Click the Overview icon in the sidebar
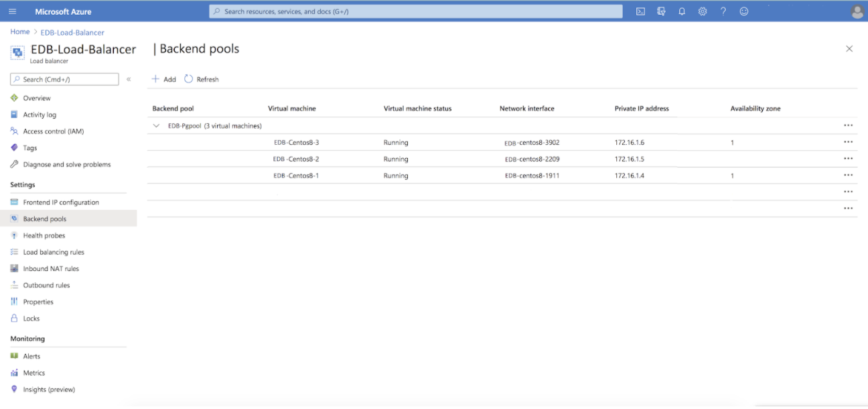 14,98
